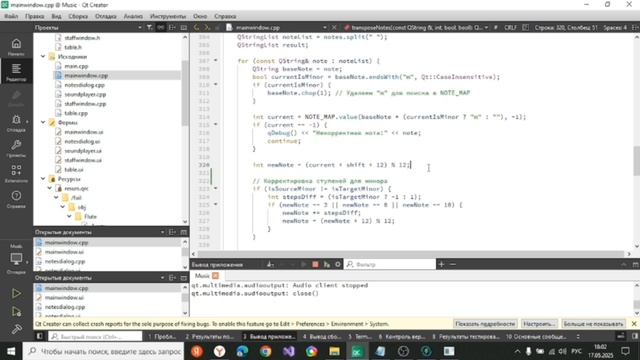The image size is (640, 360).
Task: Increase output font size with plus icon
Action: click(x=441, y=264)
